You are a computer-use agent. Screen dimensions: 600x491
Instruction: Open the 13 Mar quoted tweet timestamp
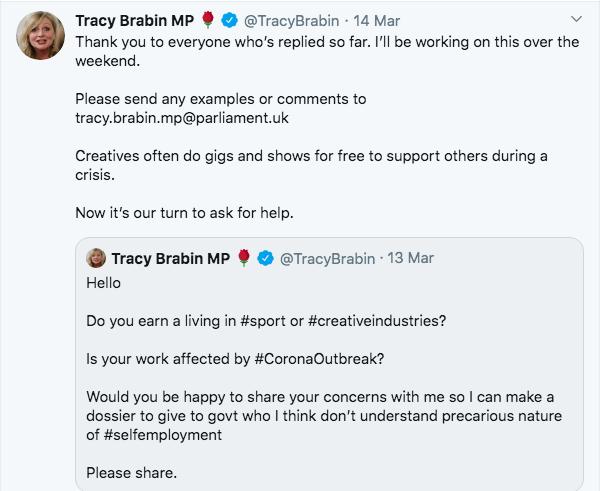pyautogui.click(x=410, y=259)
